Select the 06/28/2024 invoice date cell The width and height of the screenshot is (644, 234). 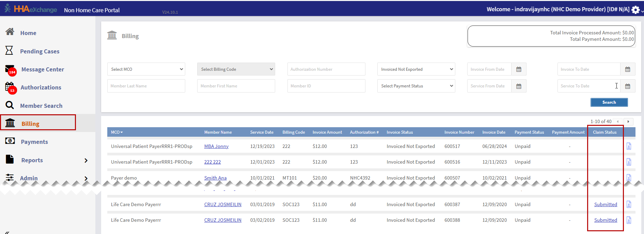pyautogui.click(x=494, y=146)
